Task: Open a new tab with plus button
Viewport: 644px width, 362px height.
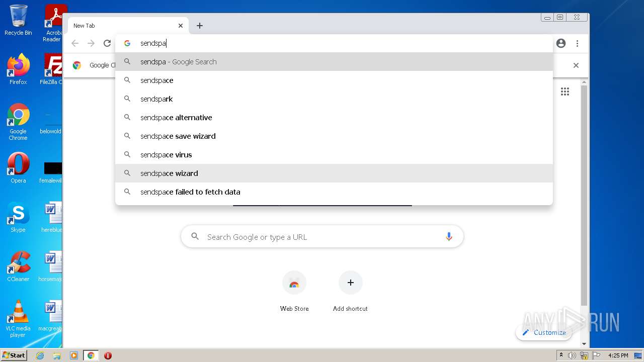Action: [200, 26]
